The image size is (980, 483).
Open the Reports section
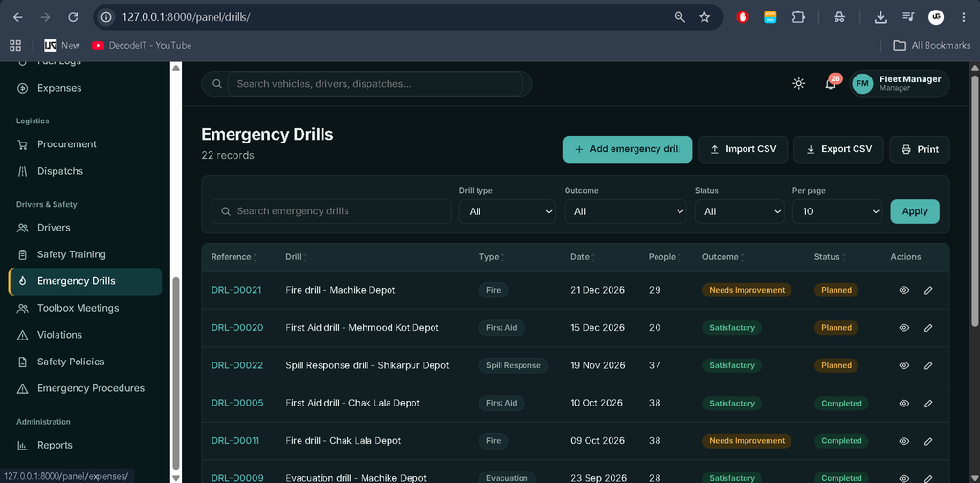pyautogui.click(x=85, y=445)
